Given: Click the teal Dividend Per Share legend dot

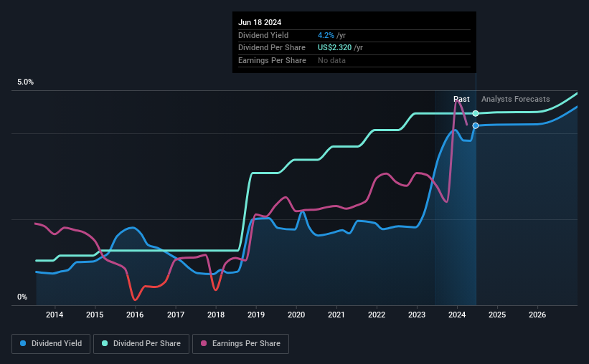Looking at the screenshot, I should (105, 343).
